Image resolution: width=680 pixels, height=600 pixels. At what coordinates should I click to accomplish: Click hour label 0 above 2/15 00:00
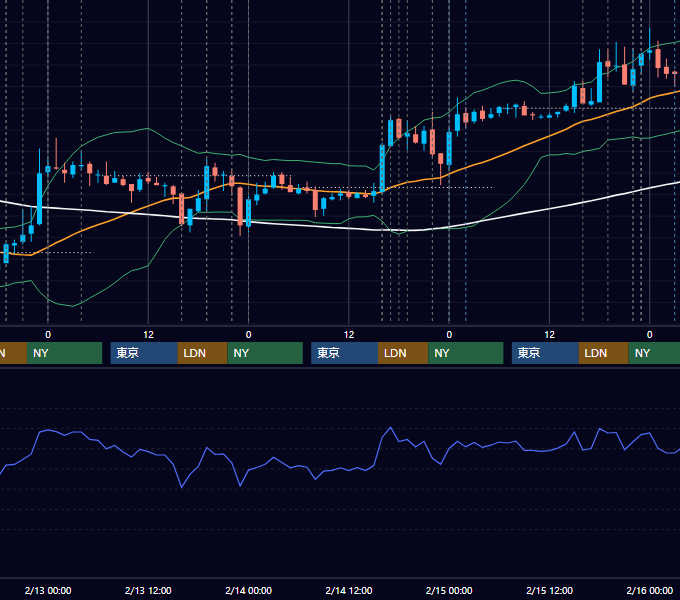pyautogui.click(x=449, y=335)
